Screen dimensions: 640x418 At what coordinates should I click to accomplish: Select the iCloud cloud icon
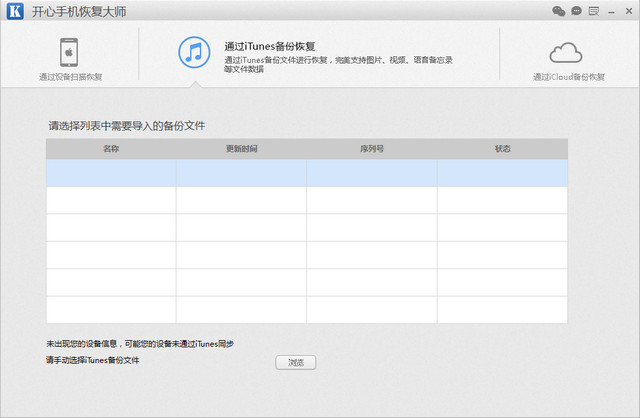click(566, 53)
